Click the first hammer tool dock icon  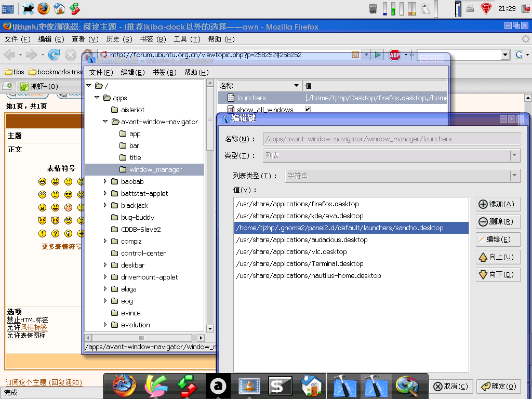coord(345,386)
